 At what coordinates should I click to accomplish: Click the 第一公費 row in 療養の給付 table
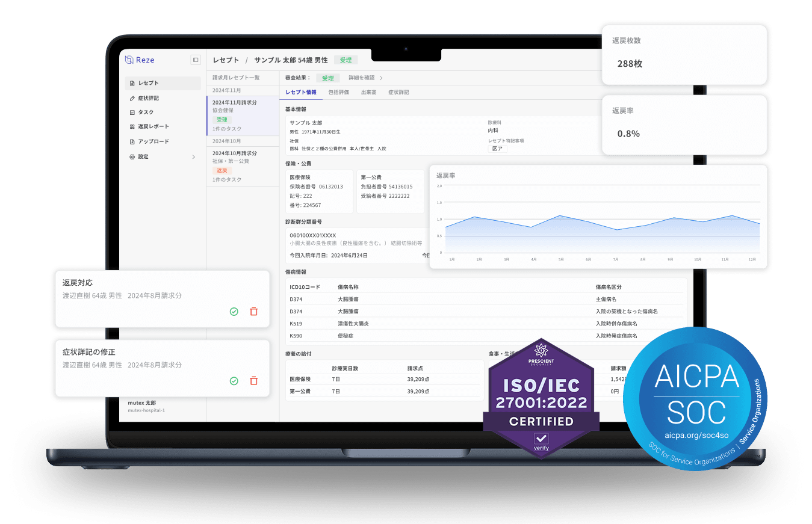coord(385,391)
